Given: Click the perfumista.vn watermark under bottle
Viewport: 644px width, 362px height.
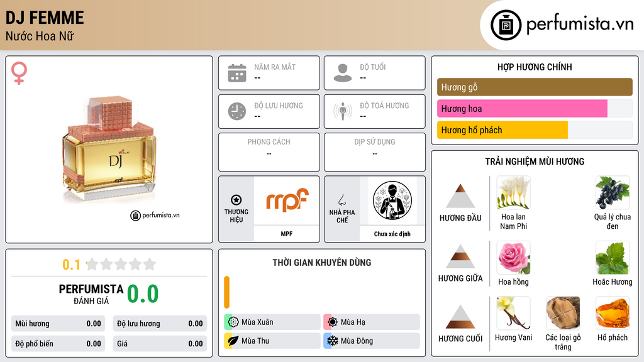Looking at the screenshot, I should [x=155, y=215].
